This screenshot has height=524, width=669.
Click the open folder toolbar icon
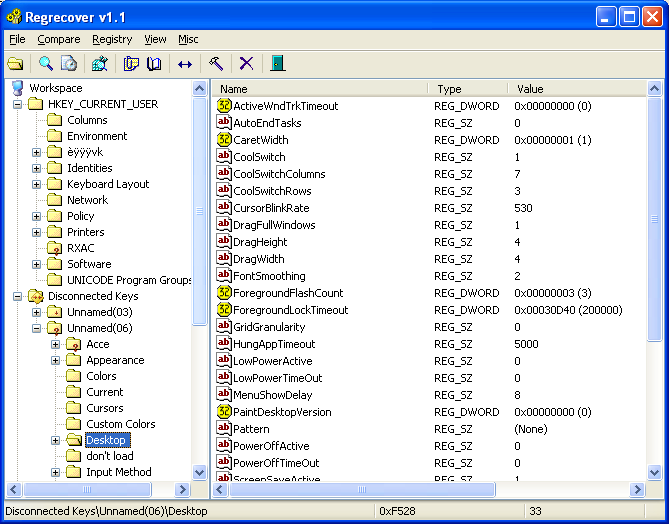[x=16, y=64]
